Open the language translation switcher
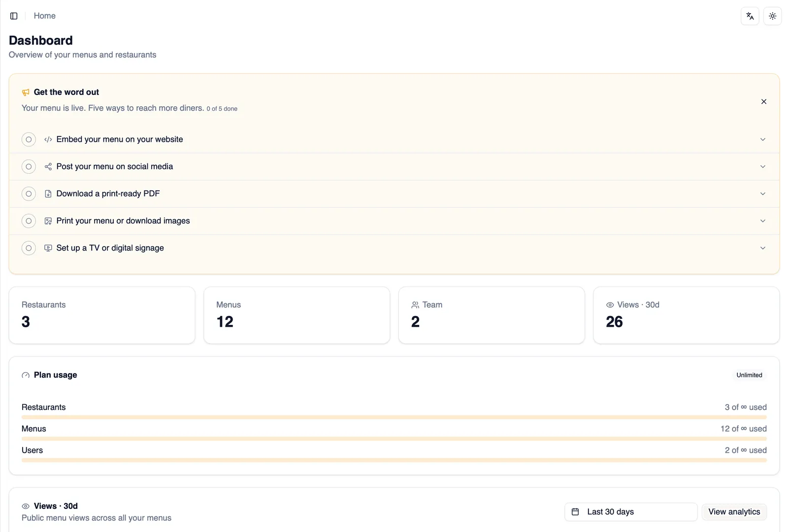This screenshot has width=788, height=532. 750,16
